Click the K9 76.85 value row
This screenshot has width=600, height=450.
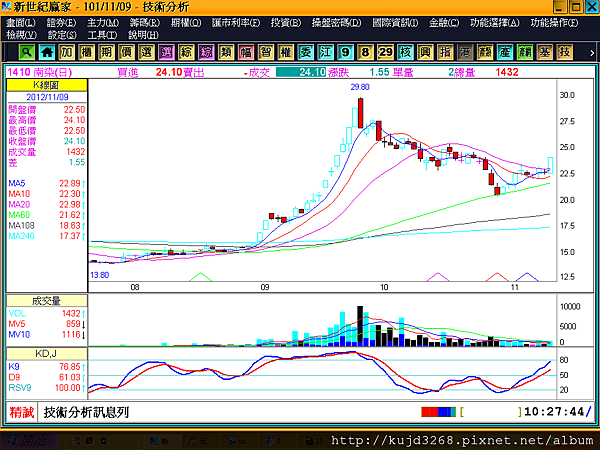coord(47,367)
